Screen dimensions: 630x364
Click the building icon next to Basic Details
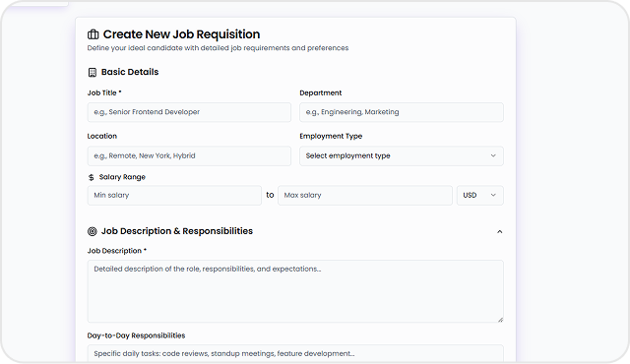[x=93, y=72]
